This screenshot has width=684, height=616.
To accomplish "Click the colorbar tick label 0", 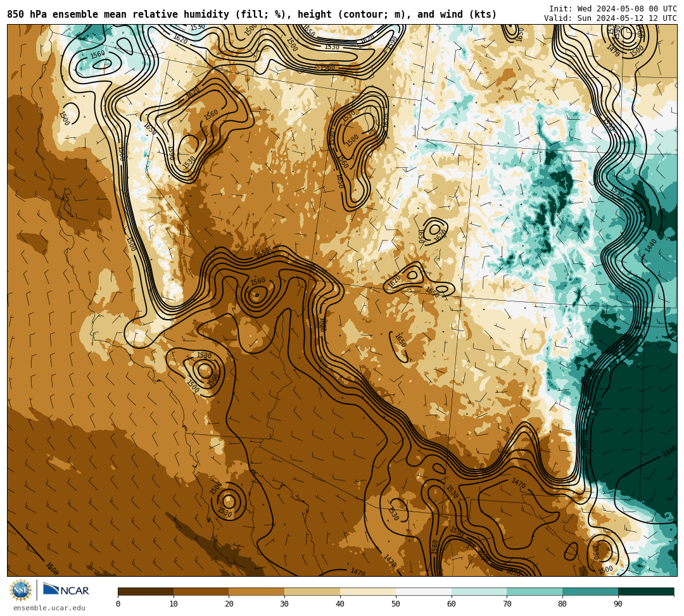I will (118, 604).
